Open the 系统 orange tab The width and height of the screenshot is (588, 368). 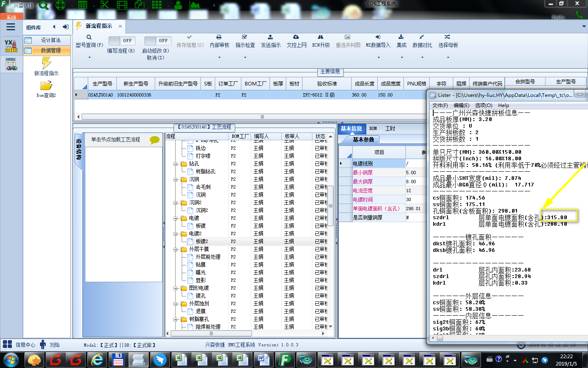(11, 17)
